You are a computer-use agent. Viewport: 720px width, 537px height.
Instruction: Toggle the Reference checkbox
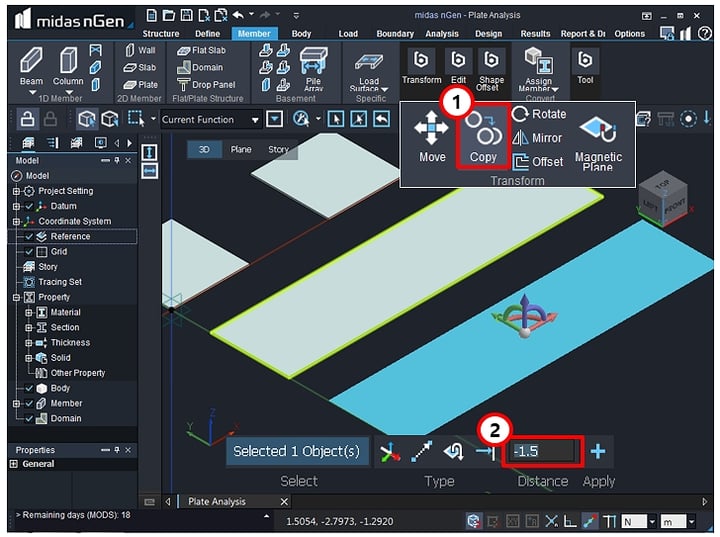click(29, 237)
